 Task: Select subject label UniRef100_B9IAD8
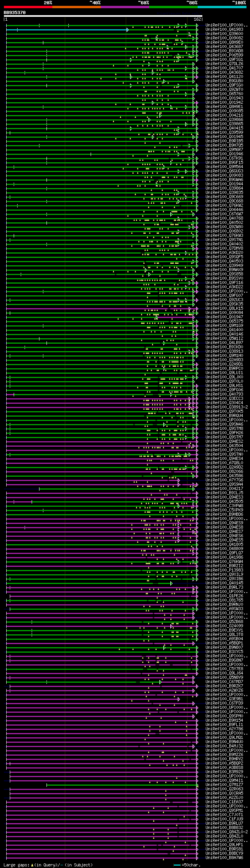pyautogui.click(x=224, y=51)
